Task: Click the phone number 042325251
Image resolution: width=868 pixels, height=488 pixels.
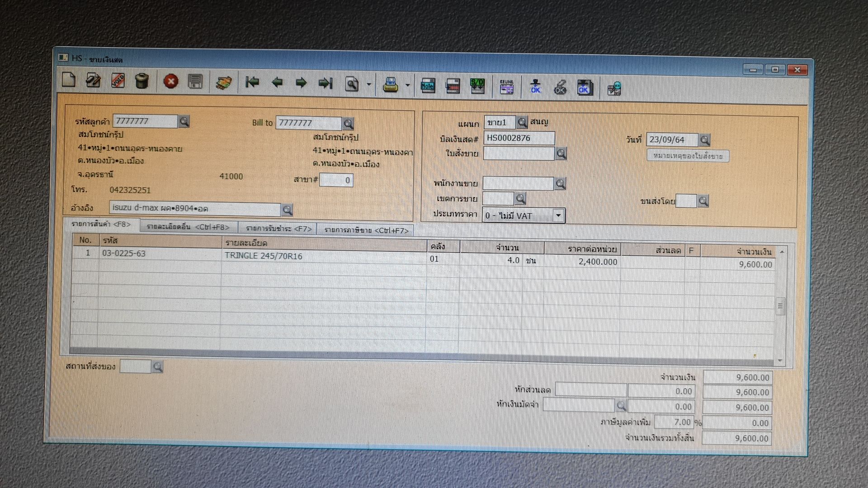Action: point(130,190)
